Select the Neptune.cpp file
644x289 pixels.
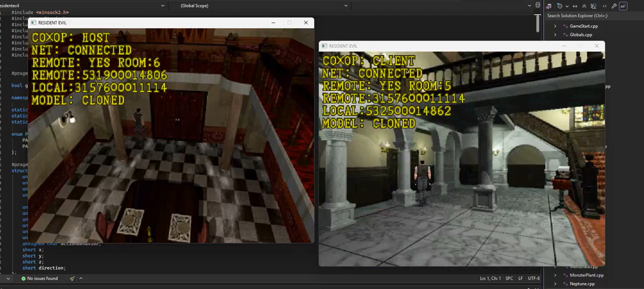pyautogui.click(x=582, y=284)
